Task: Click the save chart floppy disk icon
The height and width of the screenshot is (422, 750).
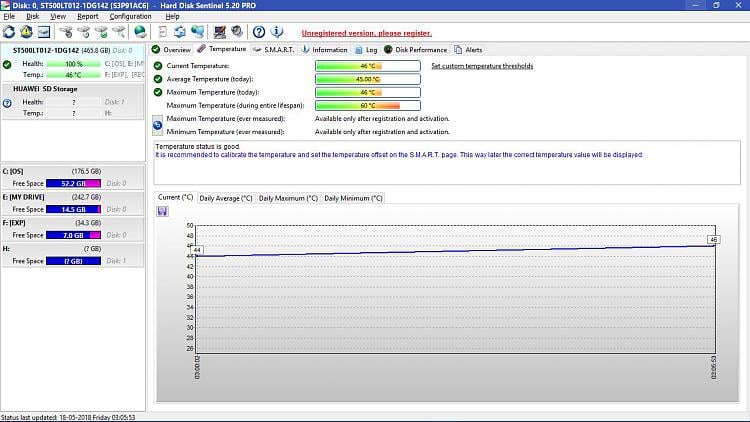Action: point(162,211)
